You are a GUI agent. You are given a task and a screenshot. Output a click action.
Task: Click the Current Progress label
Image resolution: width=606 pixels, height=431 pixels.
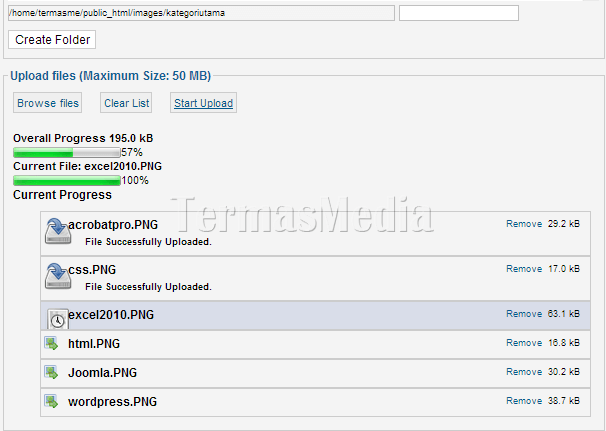click(62, 194)
